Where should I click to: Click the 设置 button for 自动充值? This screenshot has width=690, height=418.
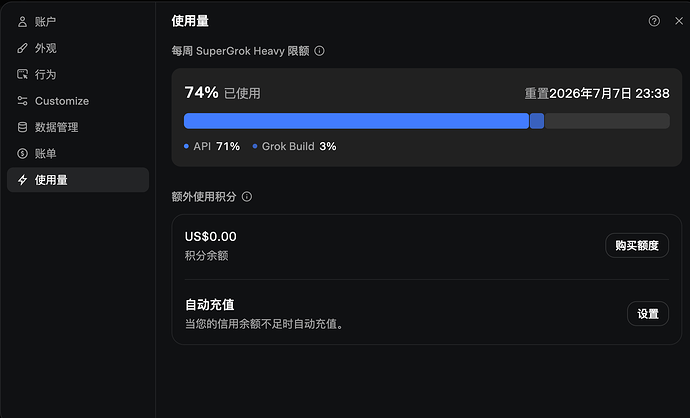648,314
